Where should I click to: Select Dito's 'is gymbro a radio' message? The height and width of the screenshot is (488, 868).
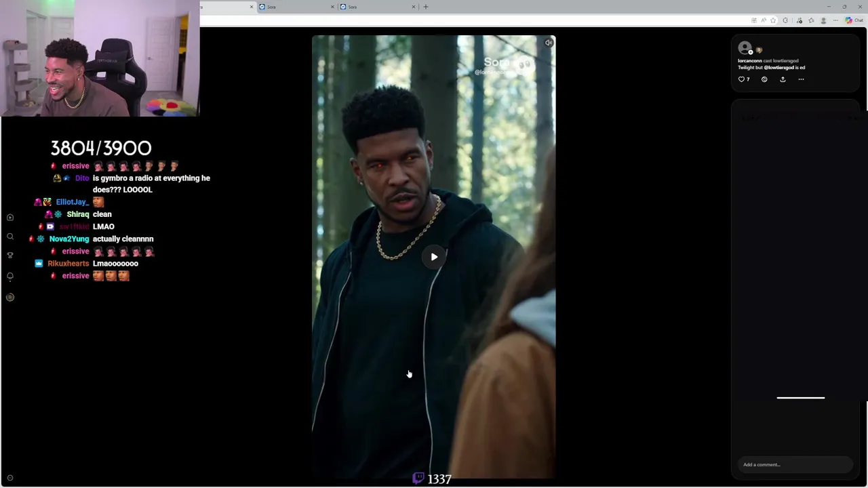[x=151, y=184]
